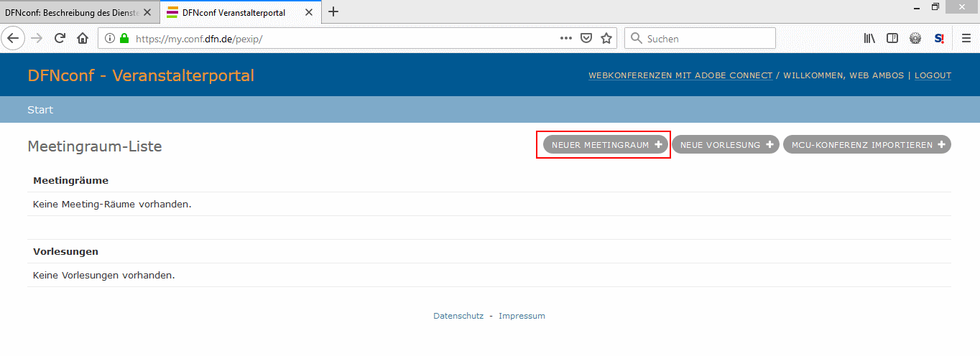Open a new tab with plus button
Image resolution: width=980 pixels, height=356 pixels.
pos(333,11)
